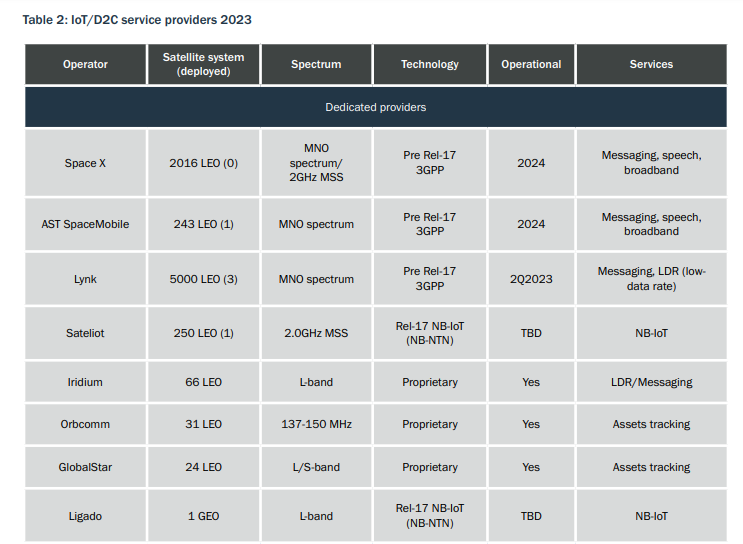Image resolution: width=743 pixels, height=544 pixels.
Task: Click the LDR/Messaging services cell
Action: (x=651, y=382)
